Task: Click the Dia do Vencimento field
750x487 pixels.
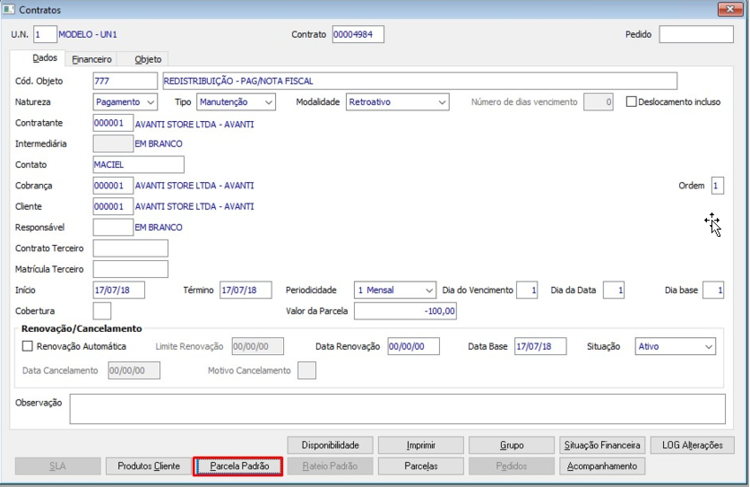Action: (527, 290)
